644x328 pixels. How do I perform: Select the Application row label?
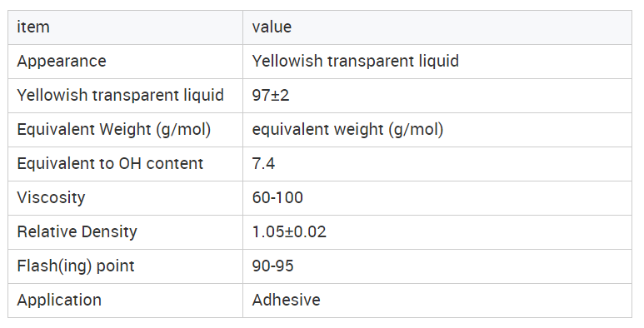pyautogui.click(x=59, y=300)
